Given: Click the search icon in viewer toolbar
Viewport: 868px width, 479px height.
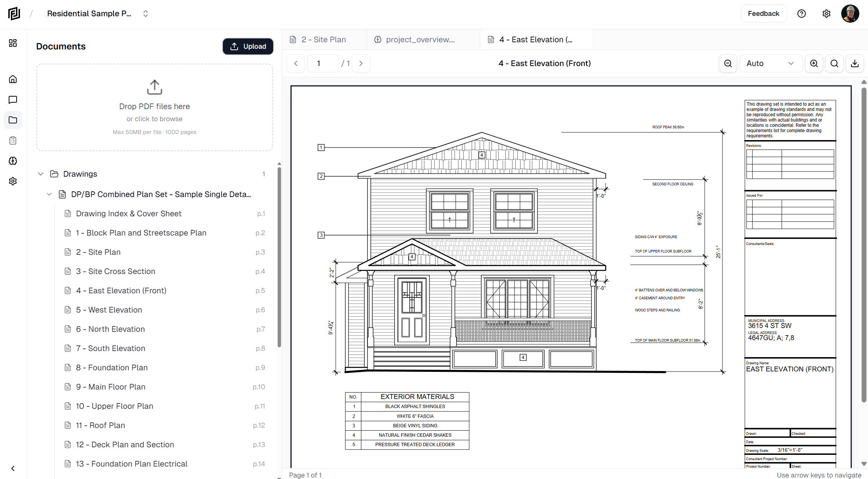Looking at the screenshot, I should pyautogui.click(x=834, y=63).
